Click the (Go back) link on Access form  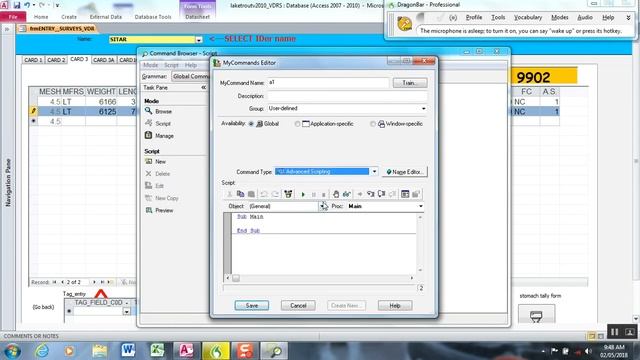pos(43,307)
